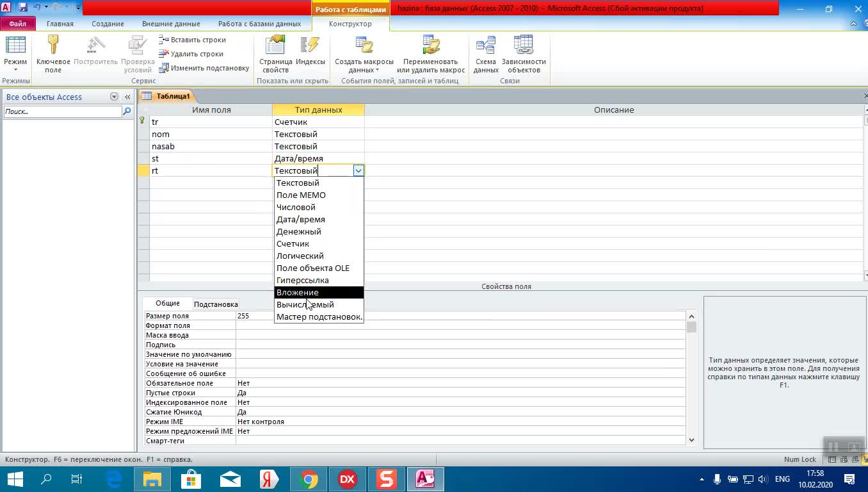The width and height of the screenshot is (868, 492).
Task: Choose Числовой from the data type list
Action: 319,207
